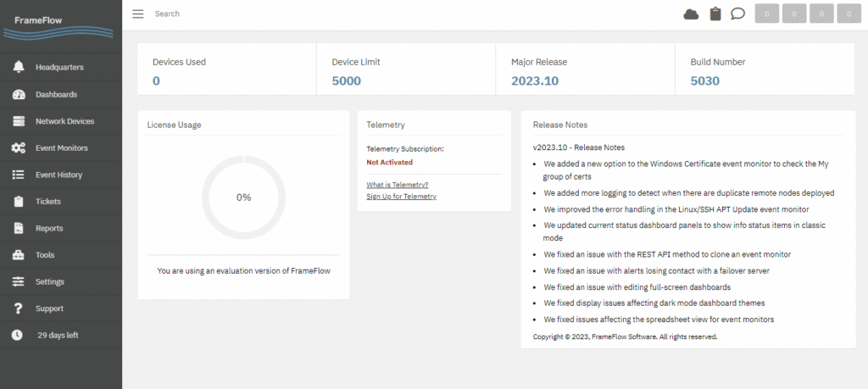The height and width of the screenshot is (389, 868).
Task: Click the Devices Used value 0
Action: (x=156, y=81)
